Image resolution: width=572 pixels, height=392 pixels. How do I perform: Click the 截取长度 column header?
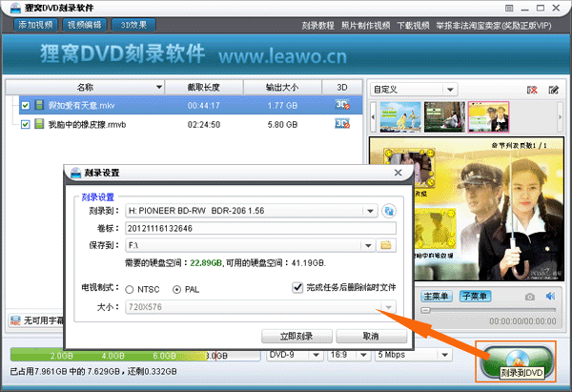click(x=204, y=87)
